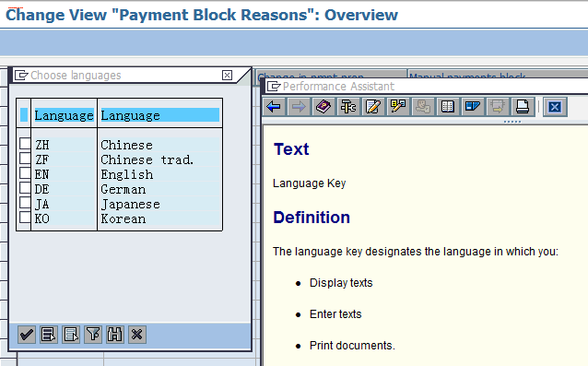The image size is (588, 366).
Task: Select the 'Chinese' language name cell
Action: click(159, 145)
